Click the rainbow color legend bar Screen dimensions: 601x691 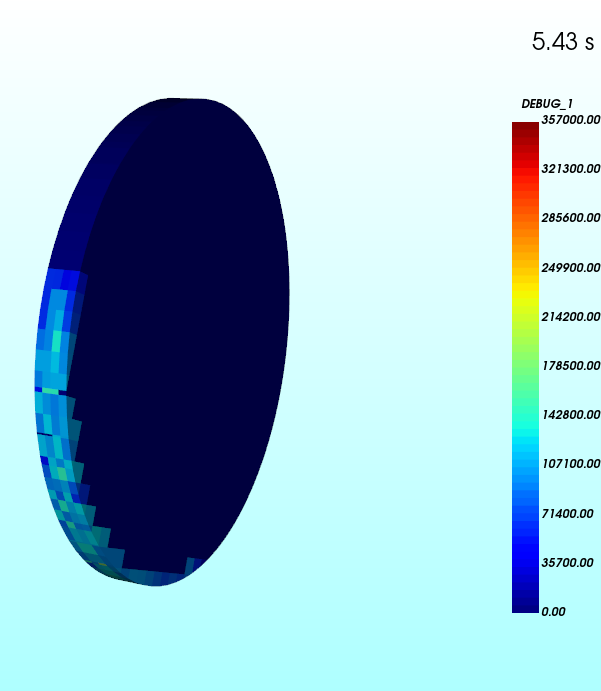[525, 367]
